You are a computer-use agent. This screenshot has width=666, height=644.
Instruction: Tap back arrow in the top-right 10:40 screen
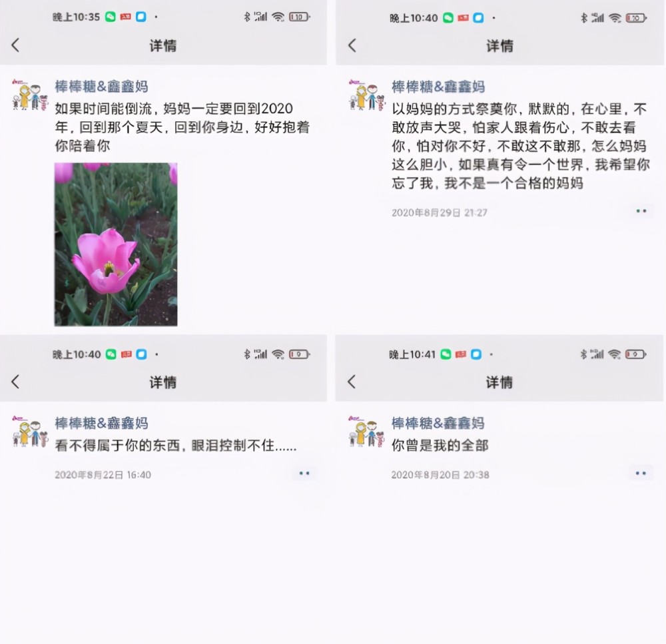coord(352,45)
